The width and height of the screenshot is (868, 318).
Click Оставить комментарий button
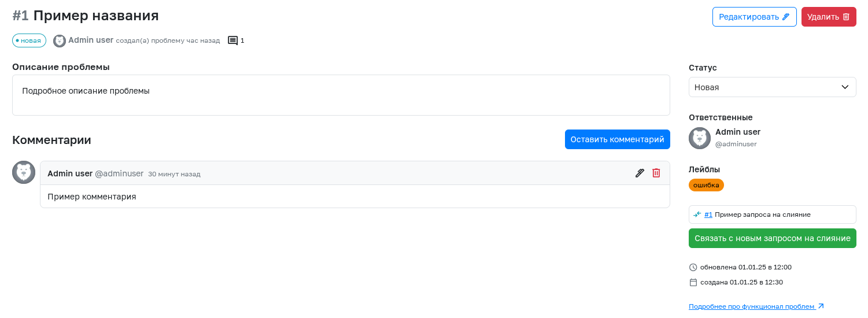pyautogui.click(x=617, y=139)
